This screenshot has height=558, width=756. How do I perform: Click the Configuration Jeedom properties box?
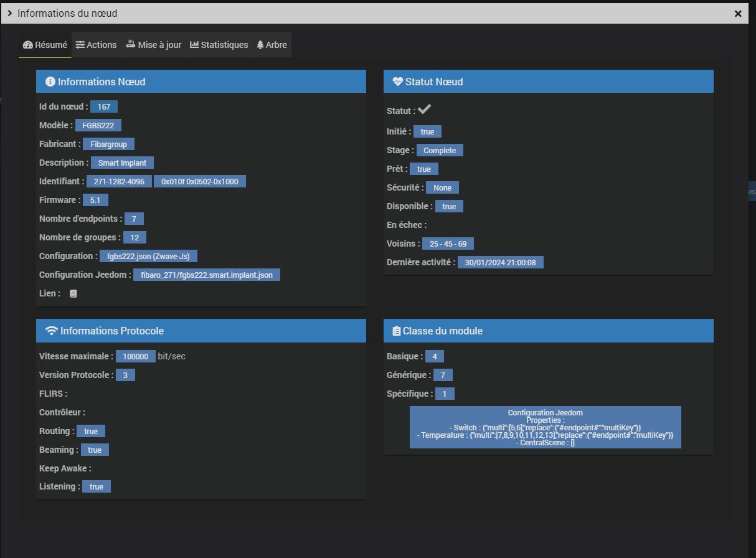point(545,427)
